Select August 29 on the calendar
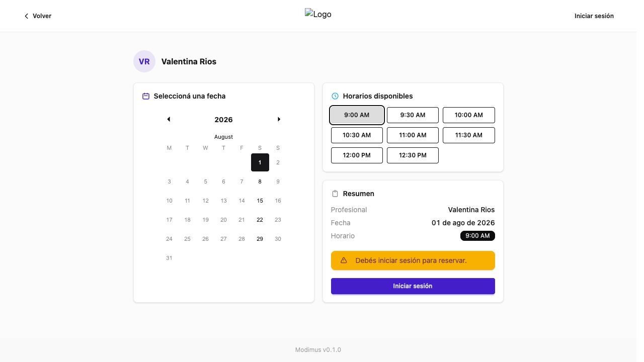Viewport: 644px width, 362px height. tap(260, 239)
